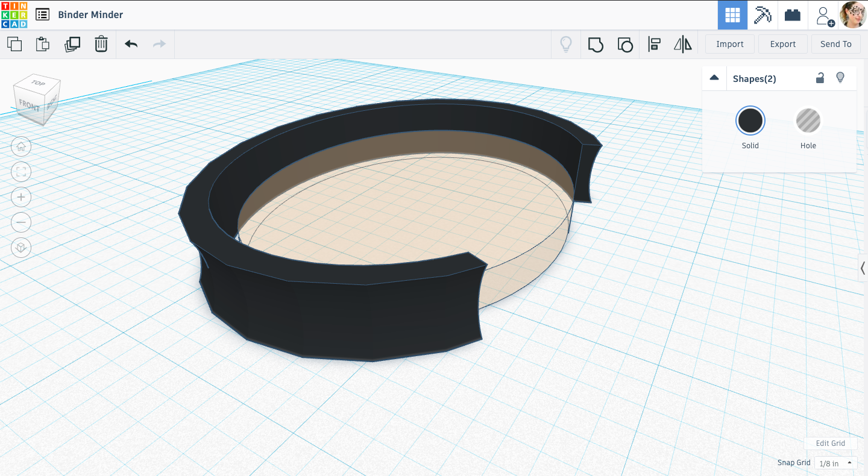Click the Edit Grid button

[x=830, y=443]
